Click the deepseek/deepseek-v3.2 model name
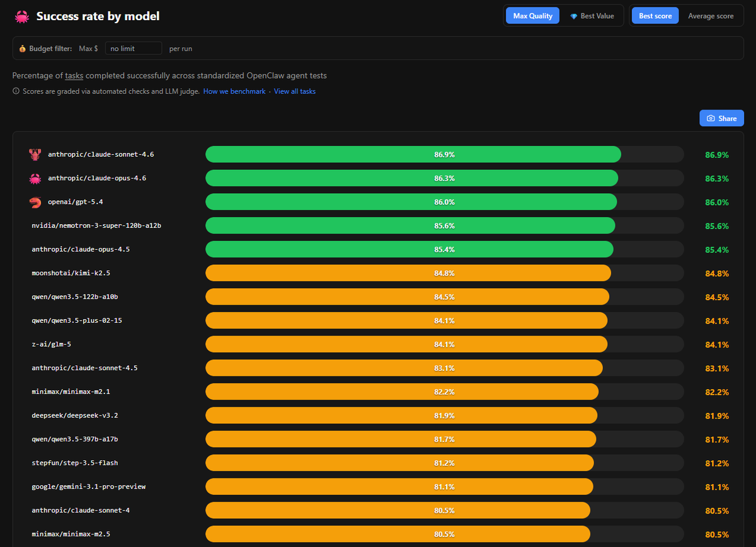Viewport: 756px width, 547px height. click(75, 415)
